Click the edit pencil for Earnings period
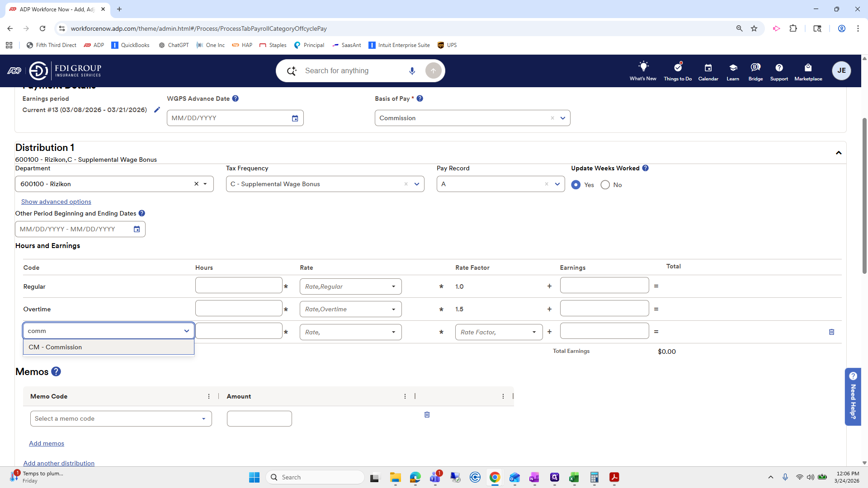This screenshot has width=868, height=488. (157, 110)
